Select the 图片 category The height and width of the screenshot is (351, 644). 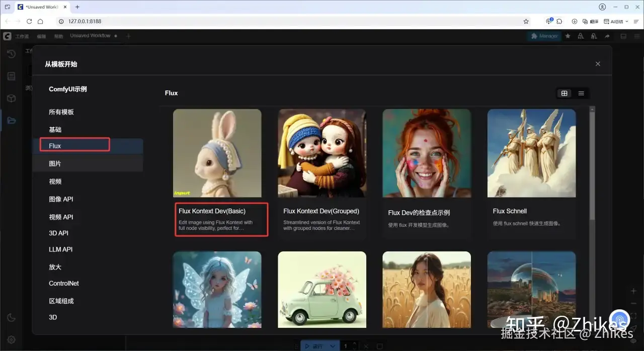coord(88,163)
